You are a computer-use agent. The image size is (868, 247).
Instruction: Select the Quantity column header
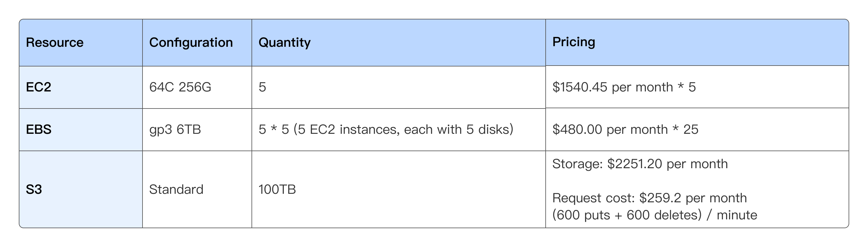coord(284,42)
